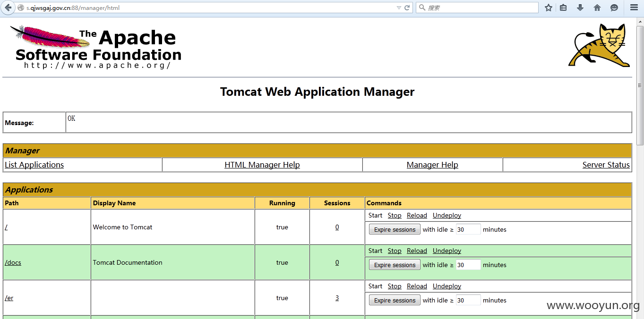Open the Manager Help link
The height and width of the screenshot is (319, 644).
pos(432,165)
